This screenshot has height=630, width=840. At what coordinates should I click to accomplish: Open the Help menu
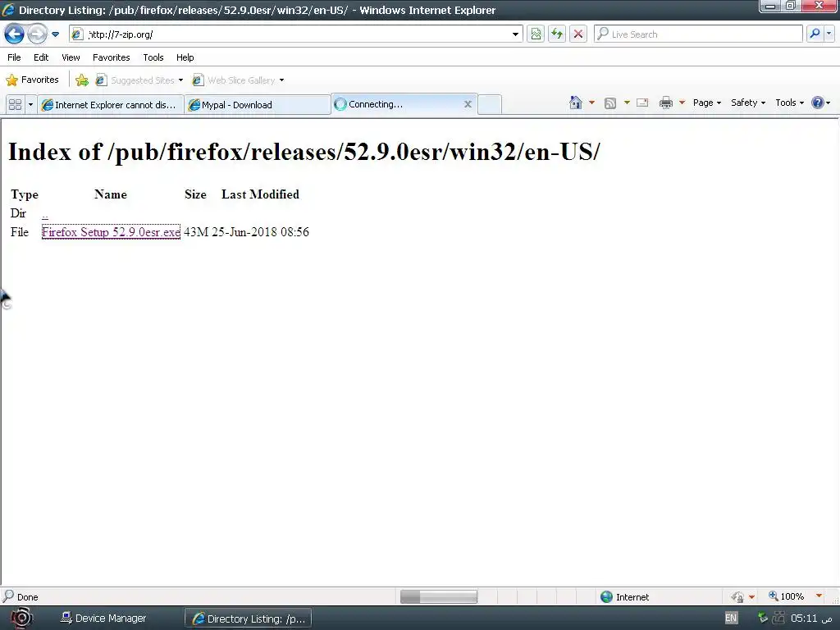(x=185, y=57)
